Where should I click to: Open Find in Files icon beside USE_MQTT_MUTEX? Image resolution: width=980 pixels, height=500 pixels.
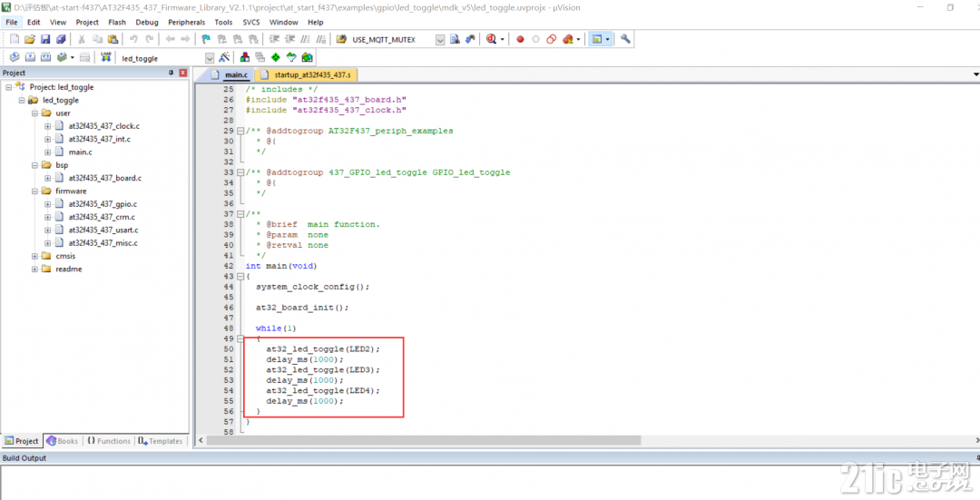(341, 39)
